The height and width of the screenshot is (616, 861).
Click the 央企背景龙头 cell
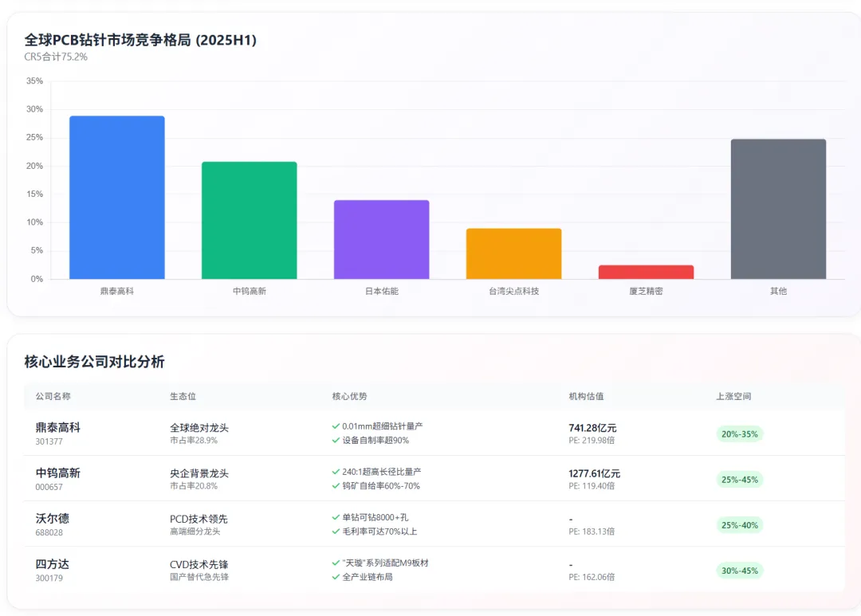coord(199,473)
